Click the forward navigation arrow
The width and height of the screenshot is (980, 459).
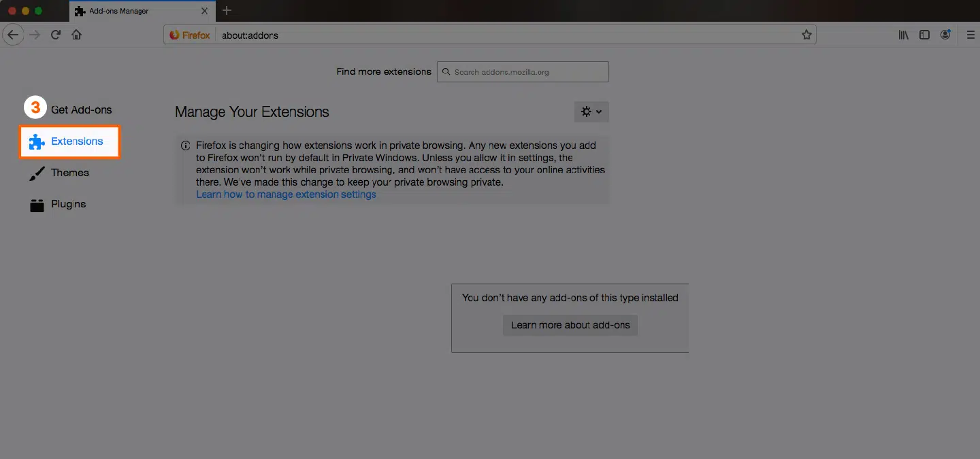coord(35,35)
